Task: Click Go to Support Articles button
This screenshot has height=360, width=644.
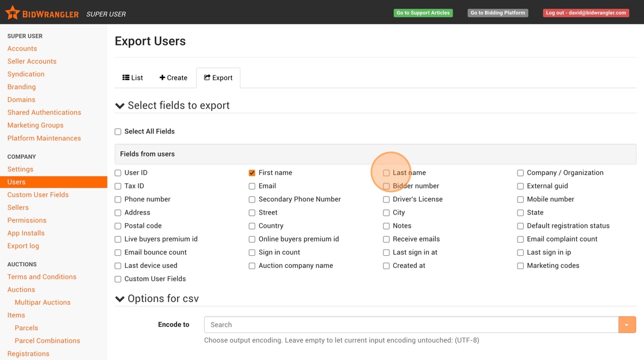Action: tap(423, 13)
